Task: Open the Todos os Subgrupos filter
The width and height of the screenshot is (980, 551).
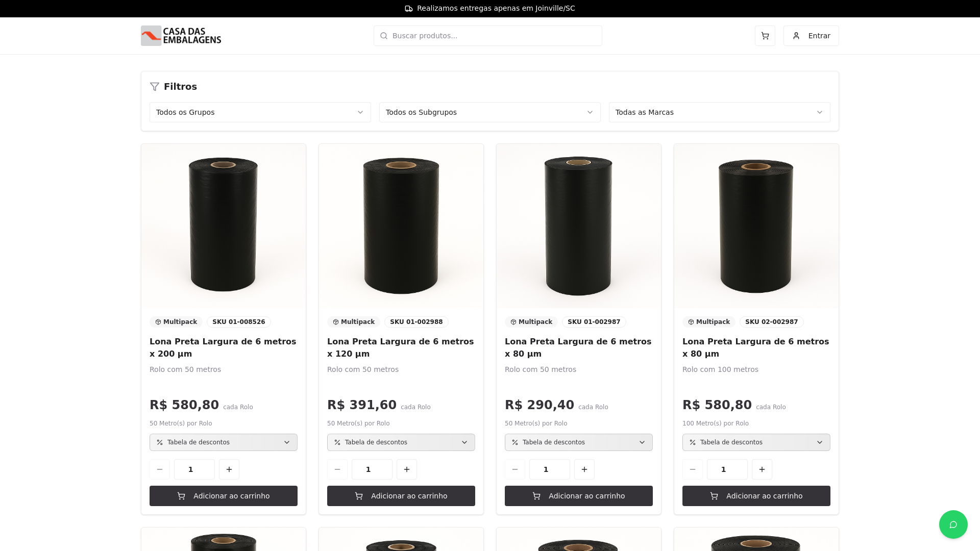Action: (x=489, y=112)
